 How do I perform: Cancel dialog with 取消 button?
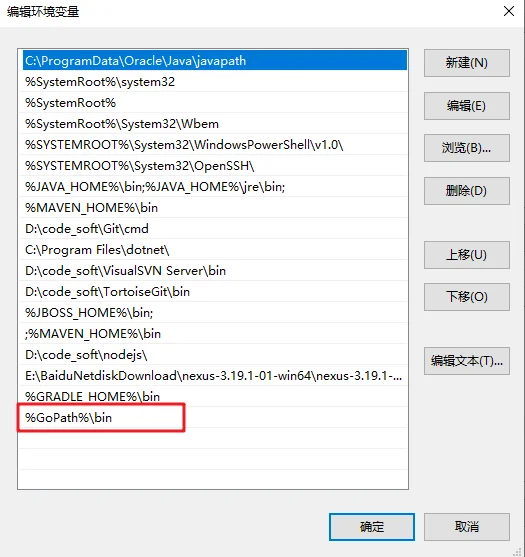point(467,527)
